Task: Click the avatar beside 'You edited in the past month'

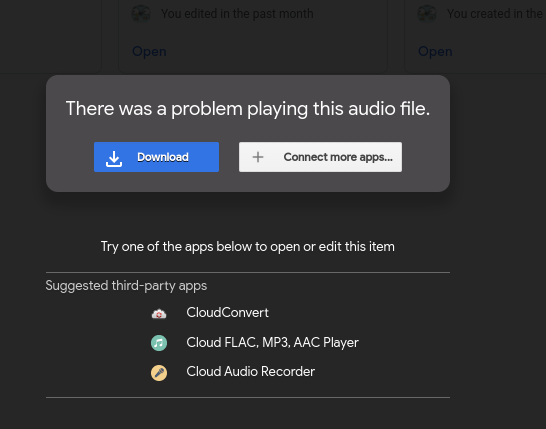Action: 141,14
